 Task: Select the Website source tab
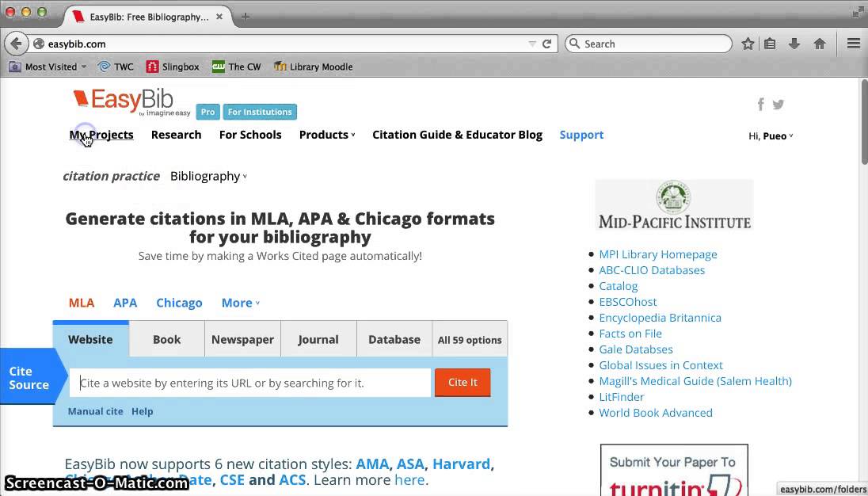tap(91, 339)
